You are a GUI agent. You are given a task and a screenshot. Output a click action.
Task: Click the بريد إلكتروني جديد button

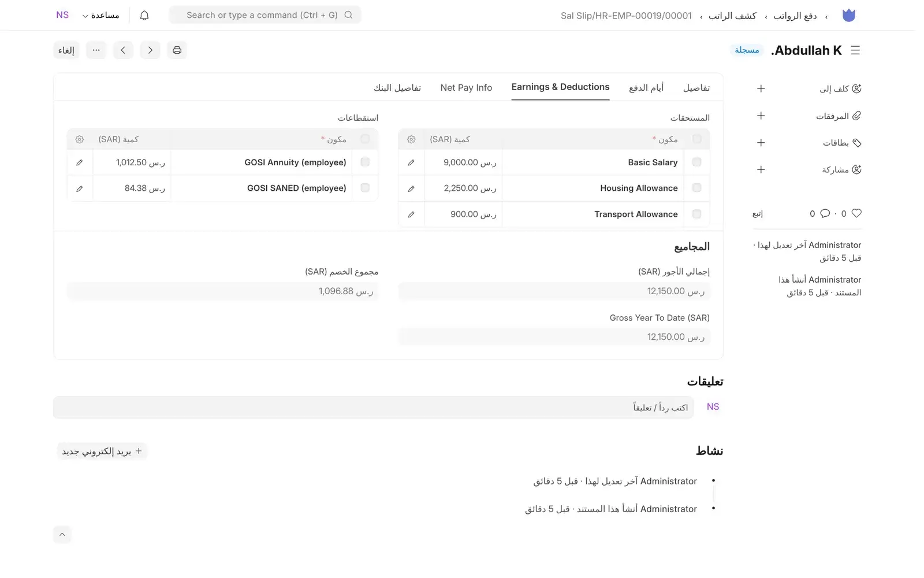(102, 451)
